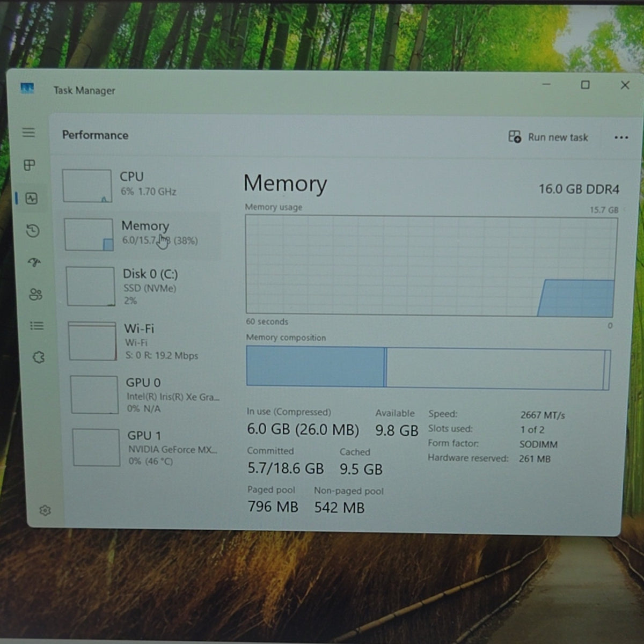This screenshot has width=644, height=644.
Task: Open the Services page icon
Action: point(39,357)
